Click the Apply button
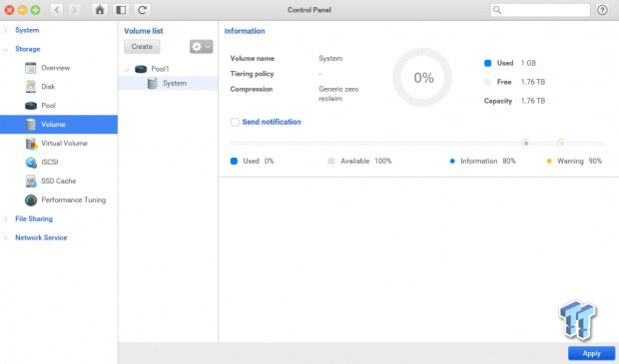 point(591,353)
